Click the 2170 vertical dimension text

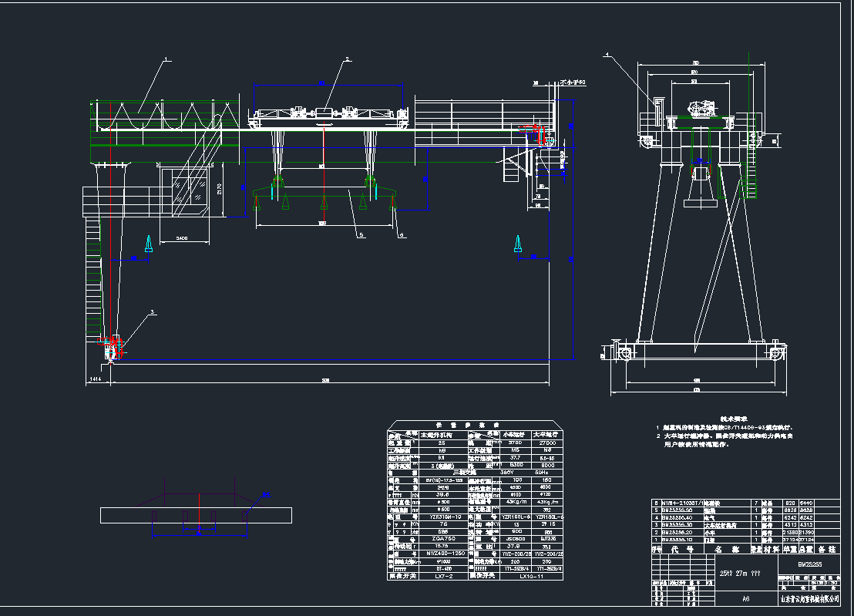coord(221,190)
